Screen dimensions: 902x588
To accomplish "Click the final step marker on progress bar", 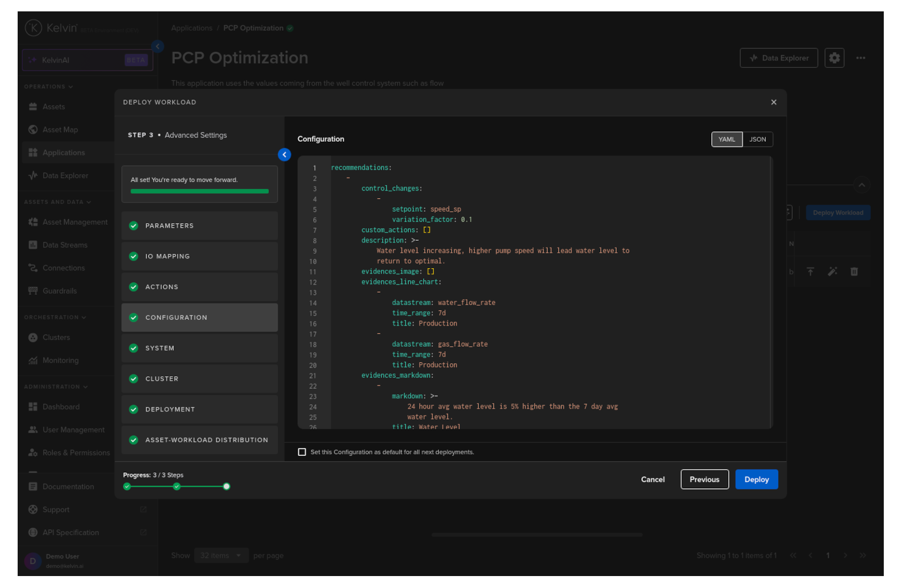I will 227,487.
